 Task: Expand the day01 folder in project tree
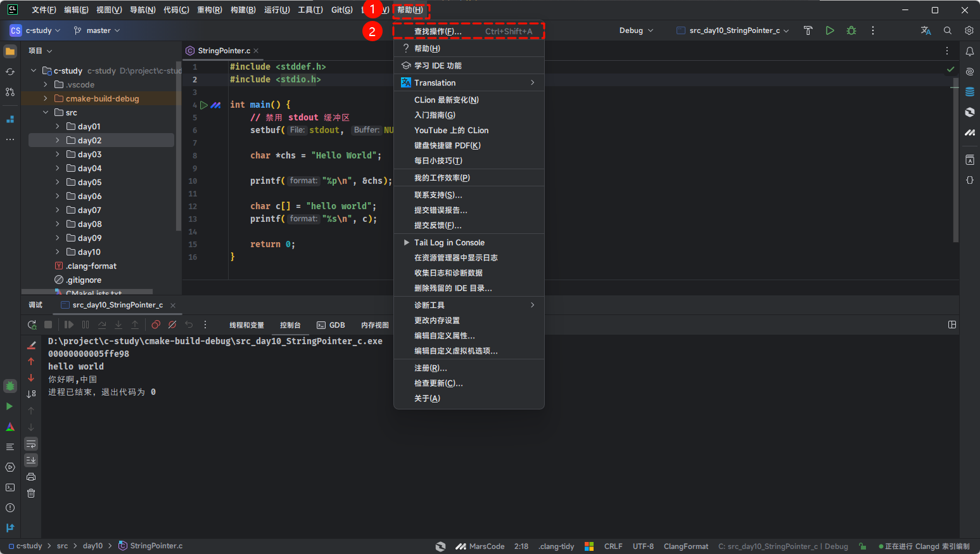pyautogui.click(x=58, y=127)
